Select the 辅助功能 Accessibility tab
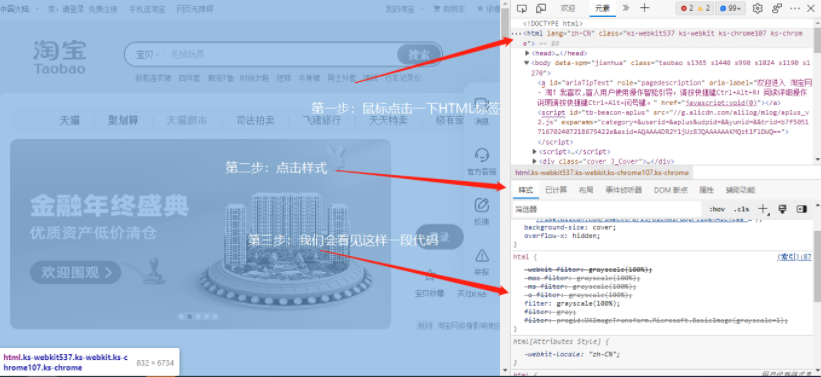Image resolution: width=821 pixels, height=377 pixels. coord(740,190)
